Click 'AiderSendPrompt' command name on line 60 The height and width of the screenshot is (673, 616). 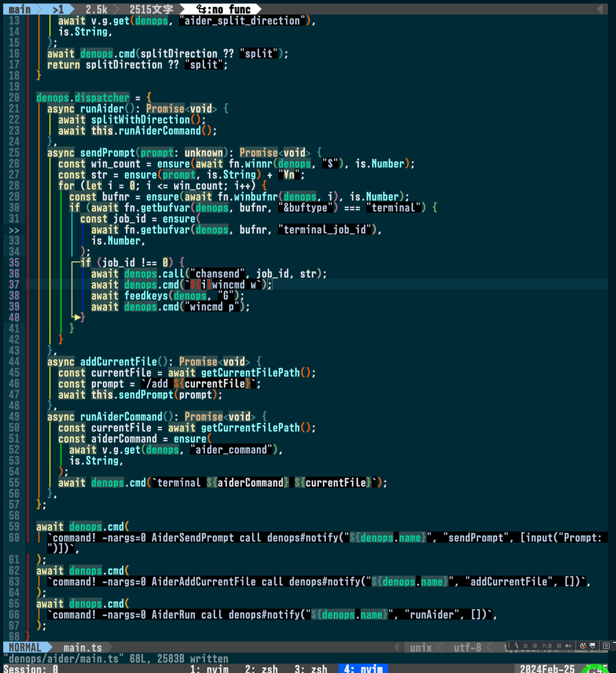point(192,537)
